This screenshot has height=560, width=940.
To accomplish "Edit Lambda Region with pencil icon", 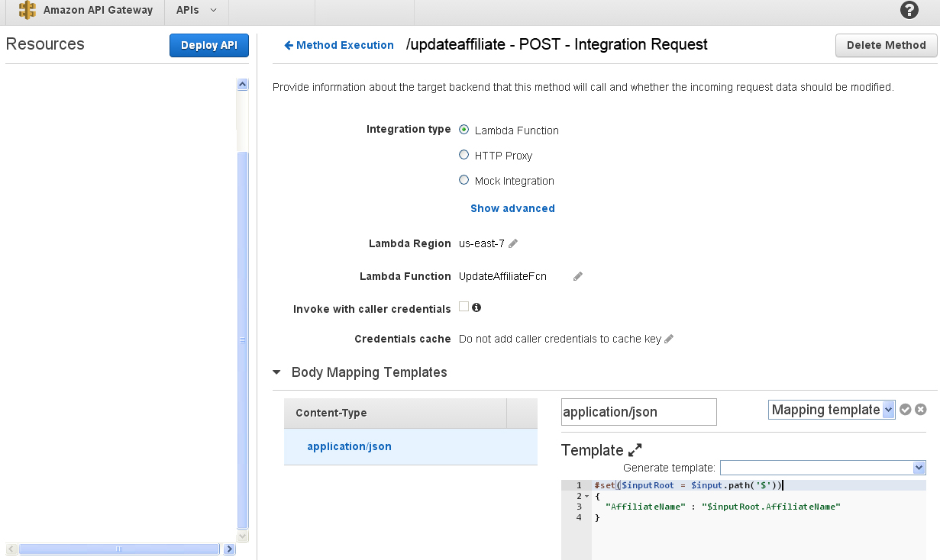I will pos(513,243).
